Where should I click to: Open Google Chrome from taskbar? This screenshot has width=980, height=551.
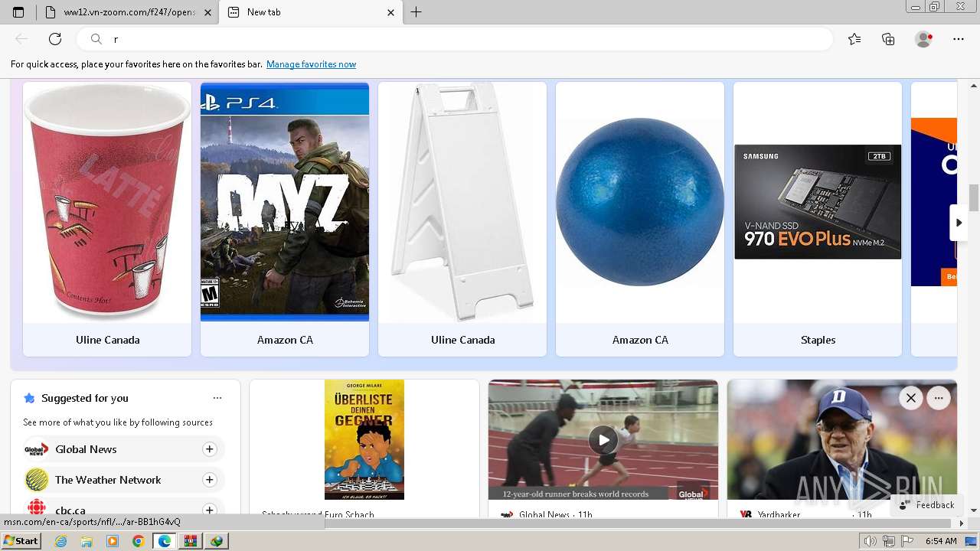pyautogui.click(x=138, y=541)
